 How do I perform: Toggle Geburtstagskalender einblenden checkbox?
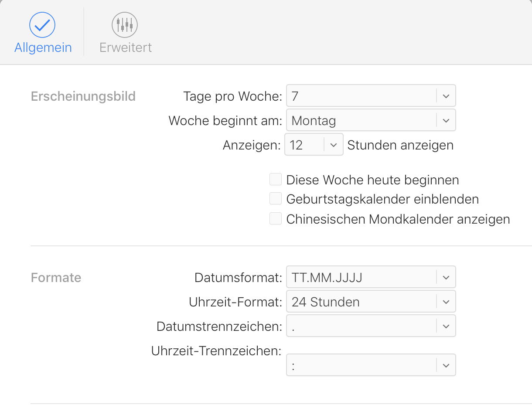point(276,199)
